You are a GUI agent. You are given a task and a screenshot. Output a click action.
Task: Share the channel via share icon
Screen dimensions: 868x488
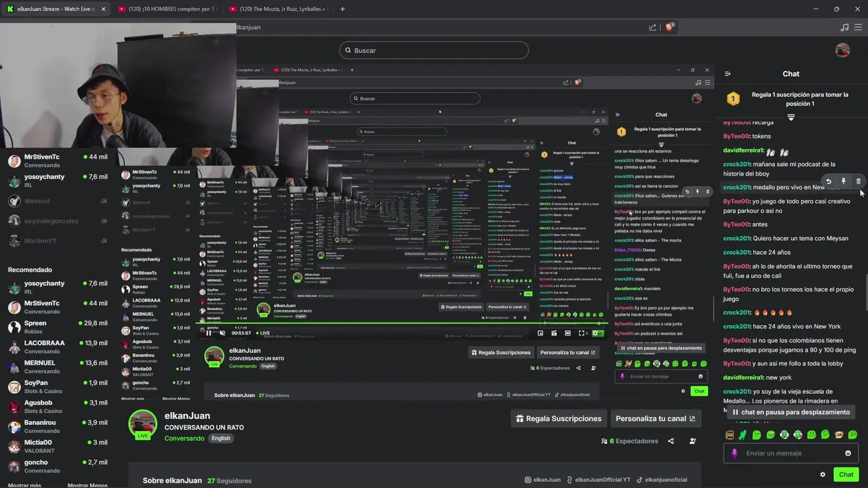(671, 441)
